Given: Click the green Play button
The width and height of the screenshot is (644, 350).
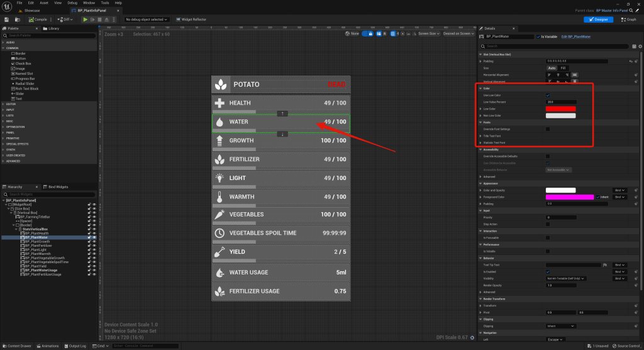Looking at the screenshot, I should pos(86,20).
